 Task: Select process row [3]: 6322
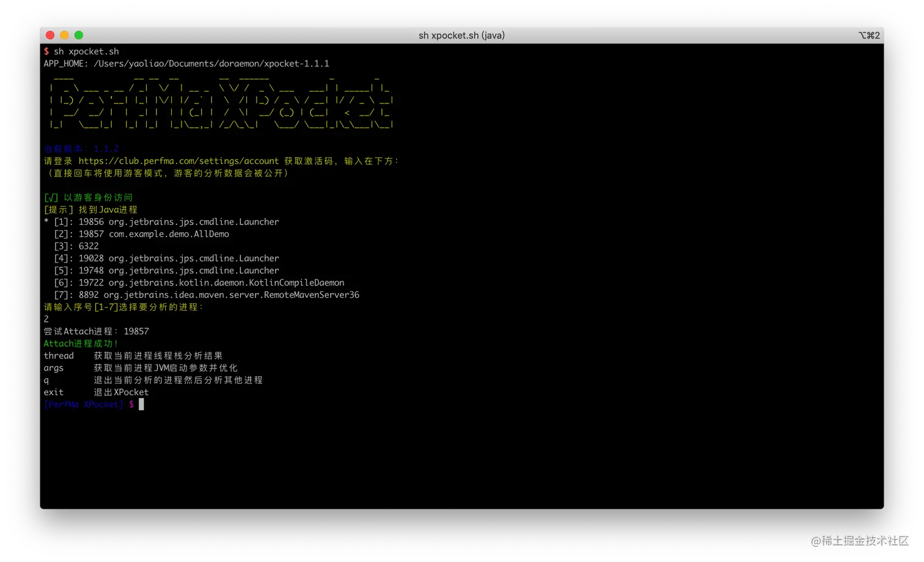point(76,246)
